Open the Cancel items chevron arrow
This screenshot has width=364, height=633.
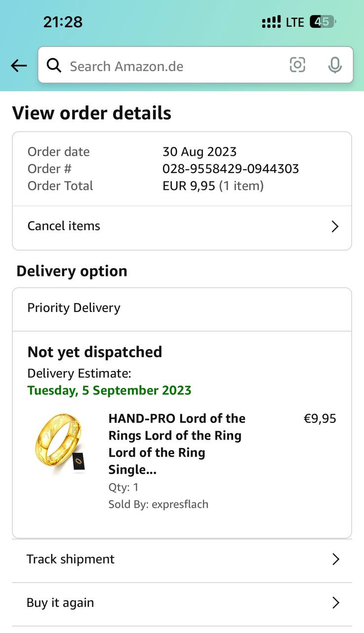pyautogui.click(x=335, y=226)
